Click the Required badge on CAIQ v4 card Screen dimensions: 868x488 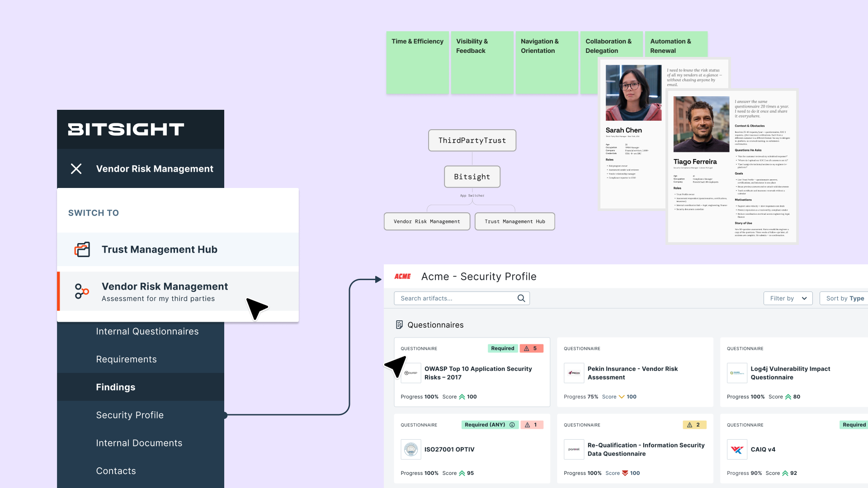click(854, 425)
